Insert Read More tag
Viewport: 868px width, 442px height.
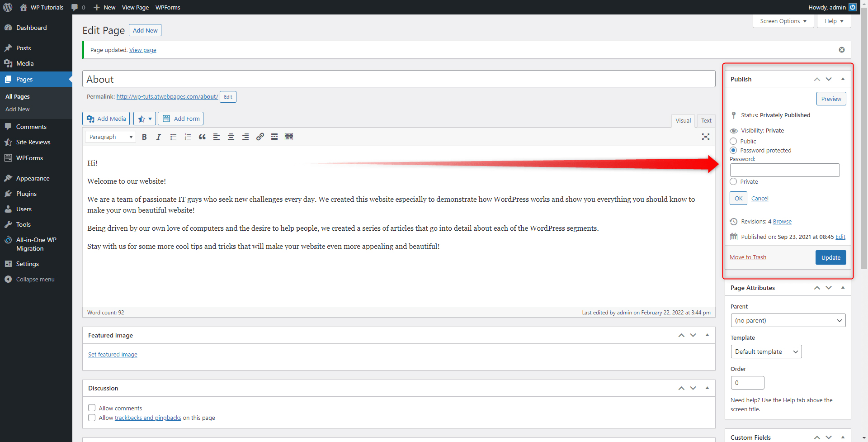click(274, 137)
